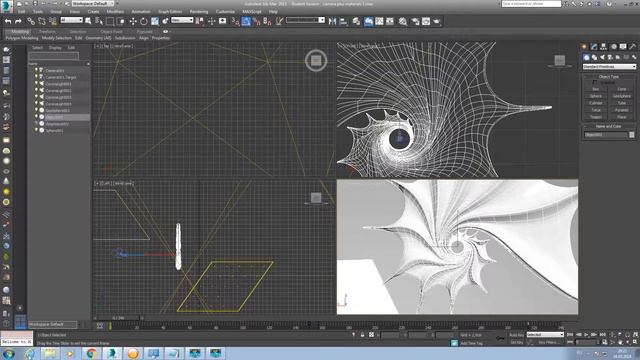Viewport: 640px width, 360px height.
Task: Toggle the Auto Key button
Action: pos(516,335)
